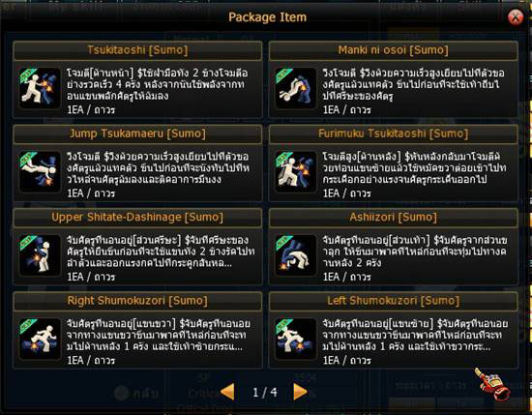Close the Package Item window

pos(516,17)
